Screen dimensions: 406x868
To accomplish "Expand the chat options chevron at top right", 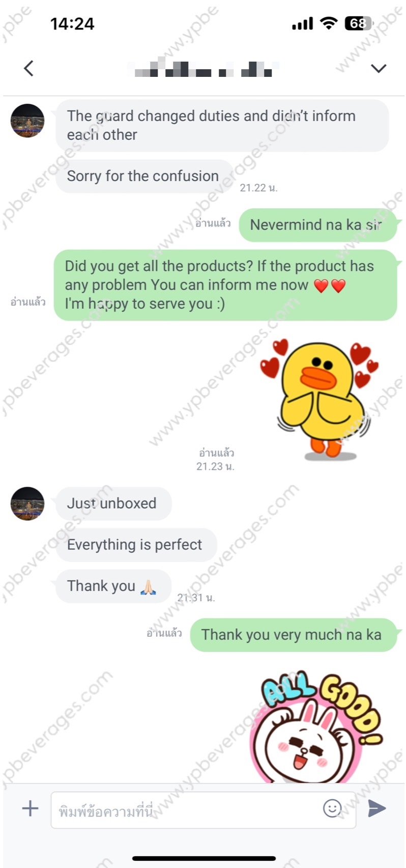I will (379, 68).
